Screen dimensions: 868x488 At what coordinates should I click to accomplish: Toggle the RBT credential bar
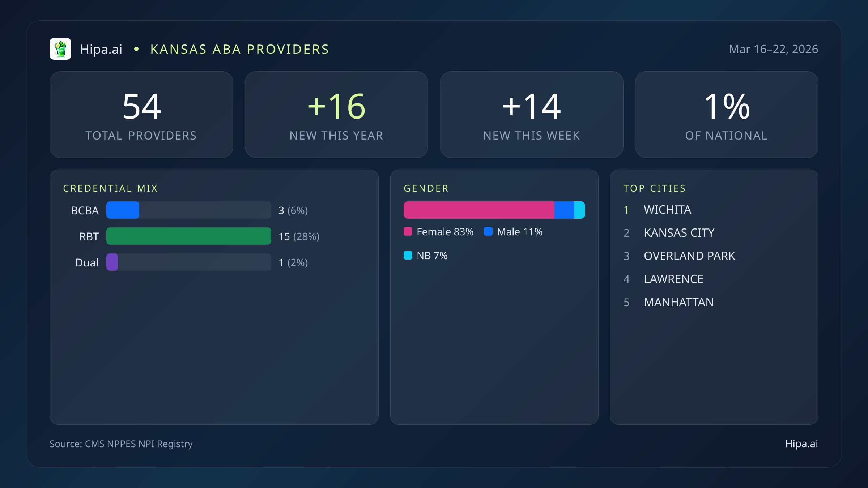(188, 236)
